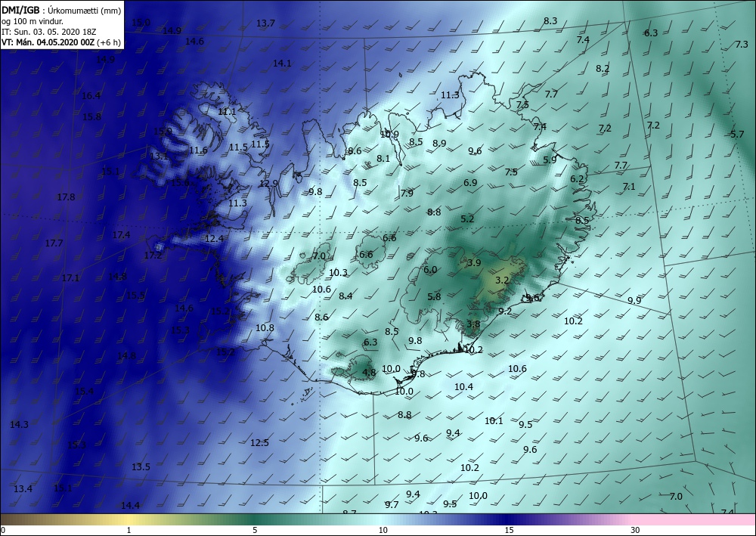Select the map value 7.1
756x536 pixels.
click(629, 187)
